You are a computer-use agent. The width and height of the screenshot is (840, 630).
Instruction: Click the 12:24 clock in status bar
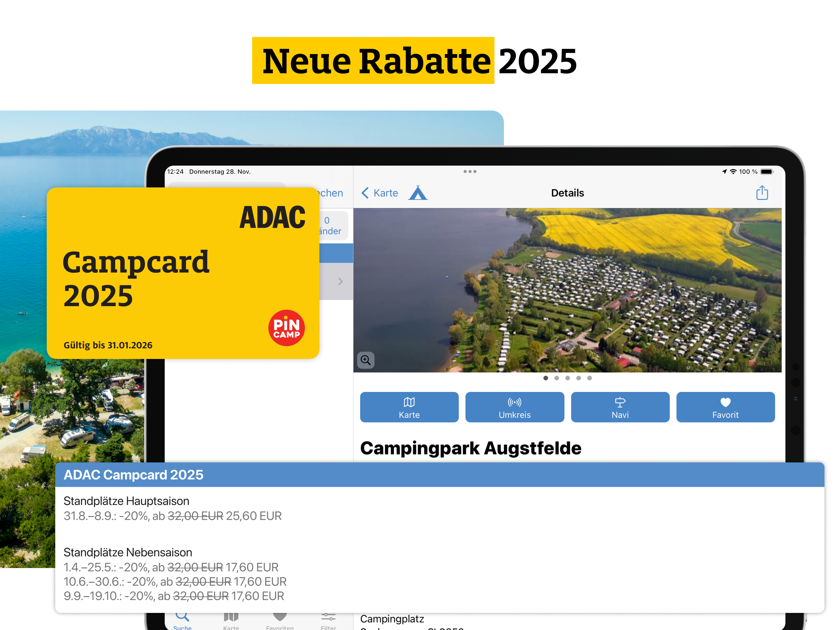pos(176,172)
